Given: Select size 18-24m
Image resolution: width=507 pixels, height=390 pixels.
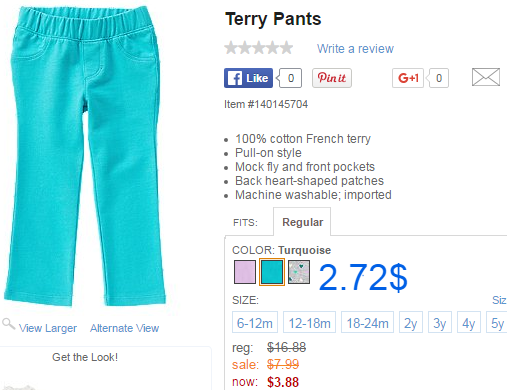Looking at the screenshot, I should 367,322.
